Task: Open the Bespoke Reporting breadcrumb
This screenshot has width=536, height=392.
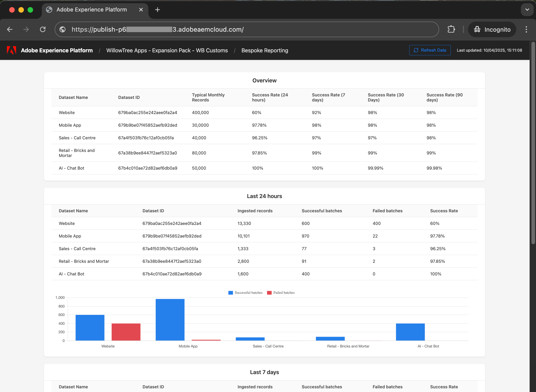Action: (265, 50)
